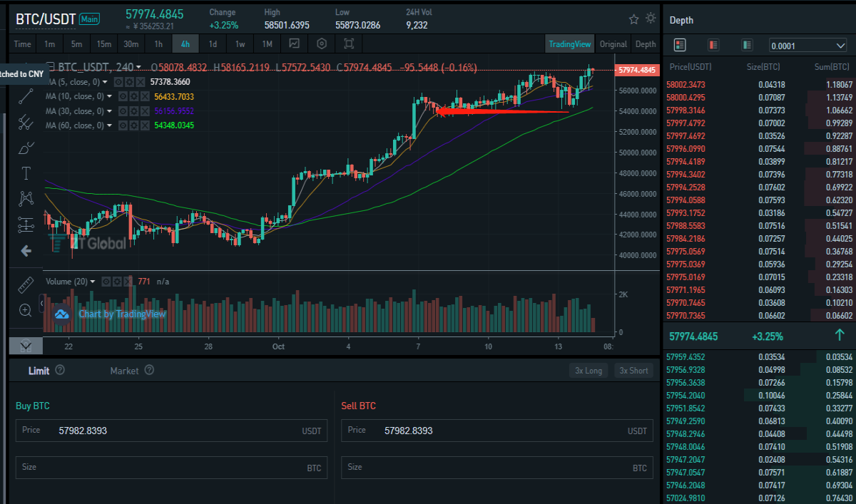The height and width of the screenshot is (504, 856).
Task: Expand the MA 10 indicator menu
Action: click(110, 96)
